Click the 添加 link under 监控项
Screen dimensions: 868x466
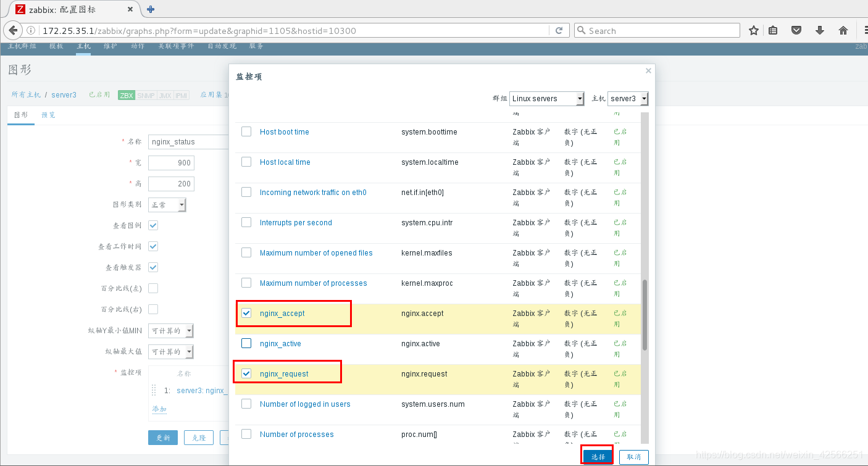click(159, 409)
